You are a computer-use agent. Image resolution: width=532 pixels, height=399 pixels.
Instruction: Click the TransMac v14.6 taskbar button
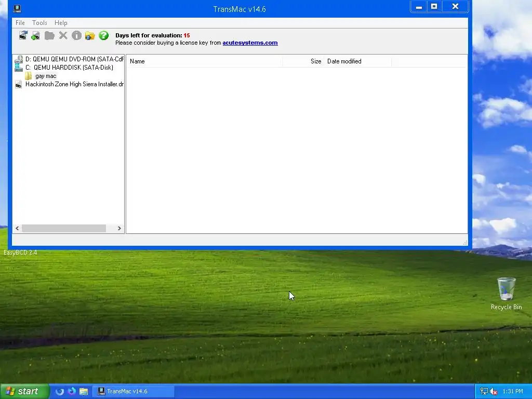[134, 392]
